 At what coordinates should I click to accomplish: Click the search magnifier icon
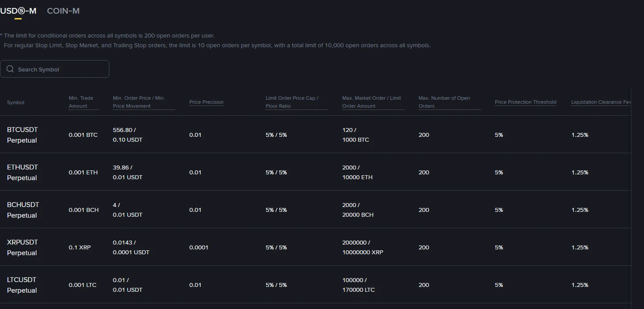[x=10, y=69]
